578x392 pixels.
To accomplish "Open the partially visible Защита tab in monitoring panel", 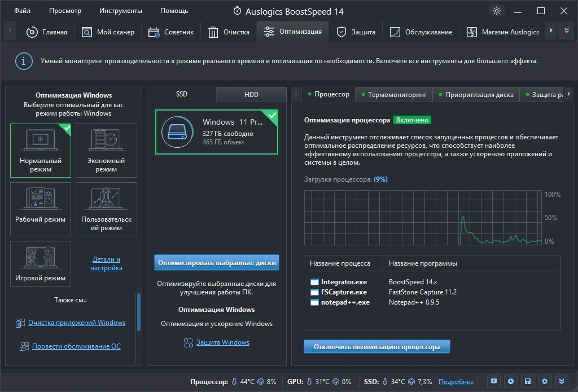I will [x=542, y=95].
